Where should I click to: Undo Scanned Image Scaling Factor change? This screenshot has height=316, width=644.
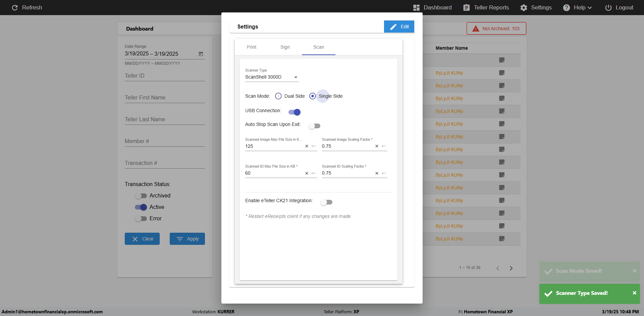pos(384,146)
